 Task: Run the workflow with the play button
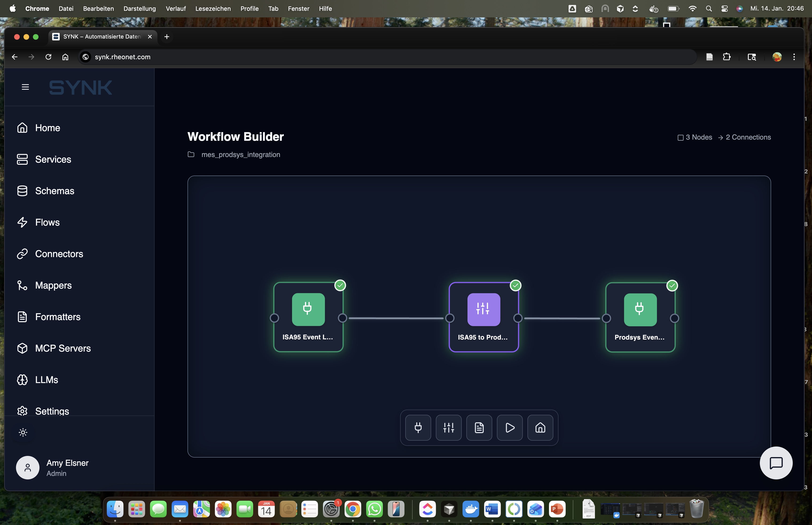click(509, 427)
